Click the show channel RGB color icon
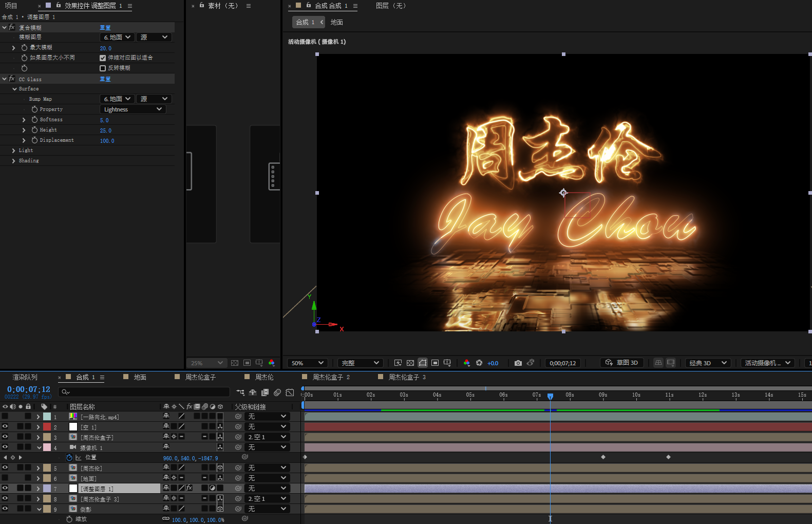 pos(466,363)
